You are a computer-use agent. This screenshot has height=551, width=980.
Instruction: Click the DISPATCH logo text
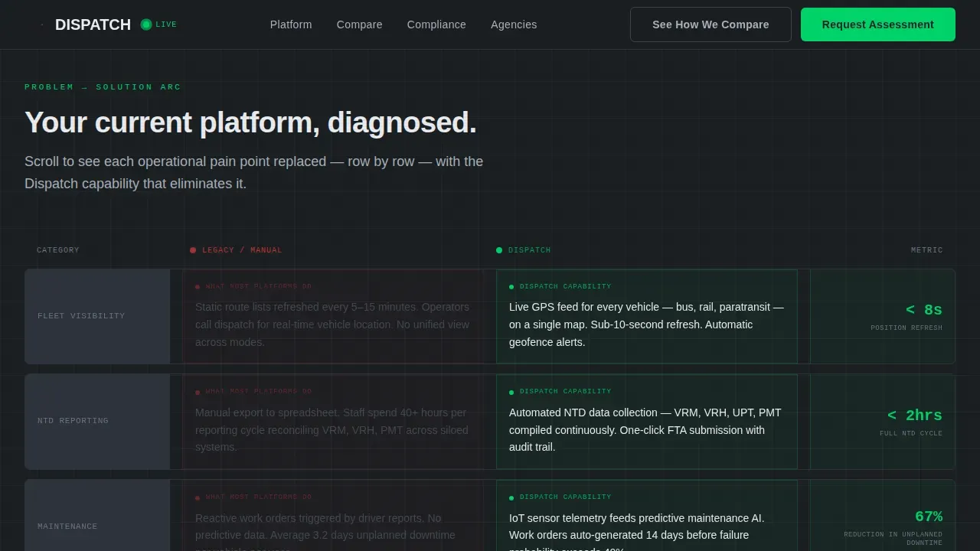tap(93, 24)
